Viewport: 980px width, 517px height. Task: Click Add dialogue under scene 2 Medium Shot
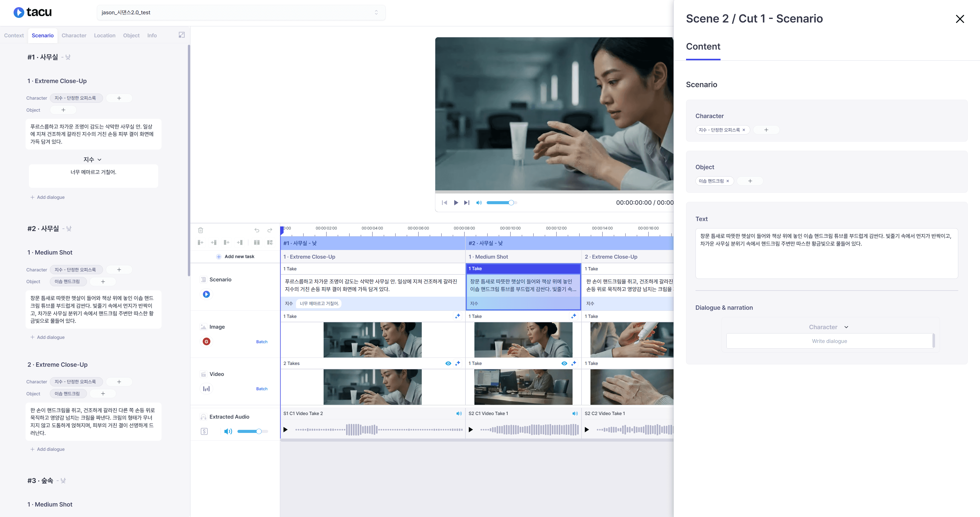48,337
